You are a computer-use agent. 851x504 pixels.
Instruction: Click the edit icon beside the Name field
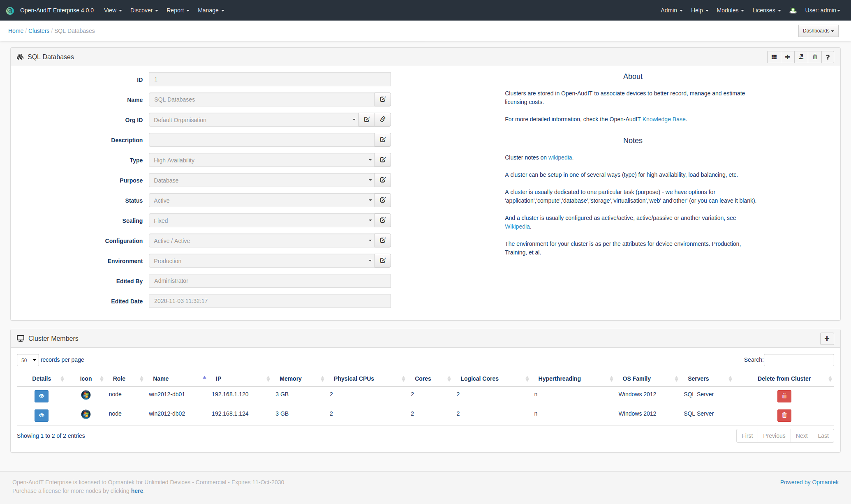[382, 99]
